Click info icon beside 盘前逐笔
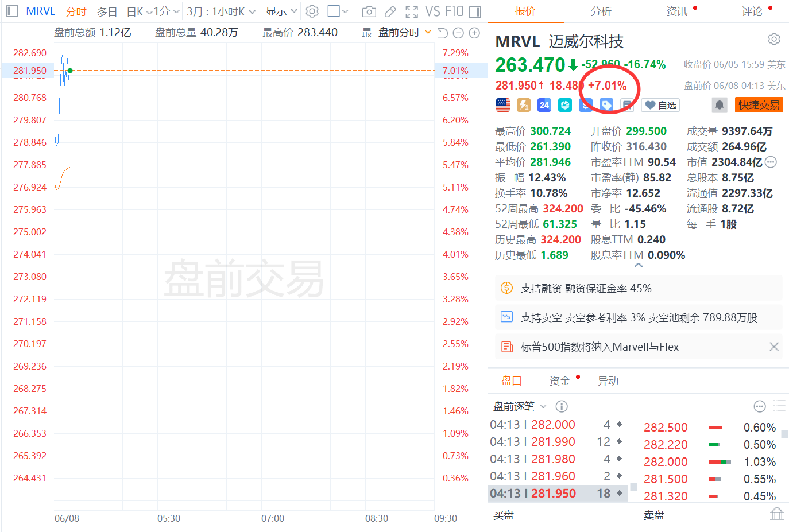 pos(562,406)
